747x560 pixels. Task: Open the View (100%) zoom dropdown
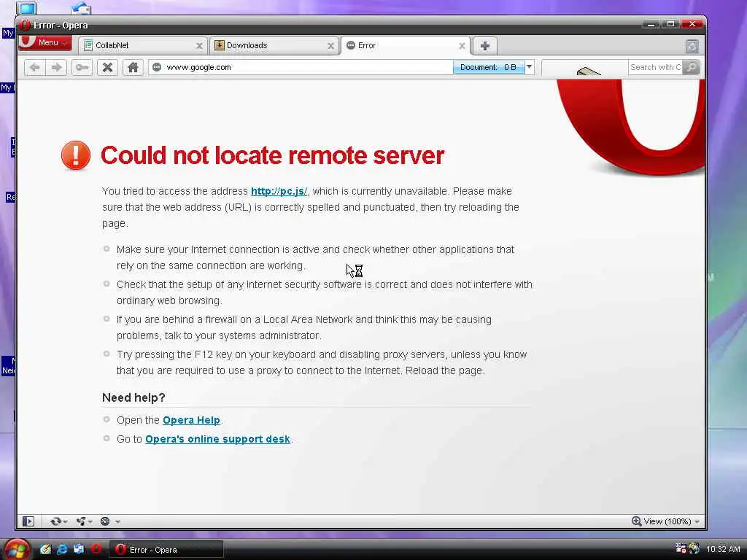697,521
